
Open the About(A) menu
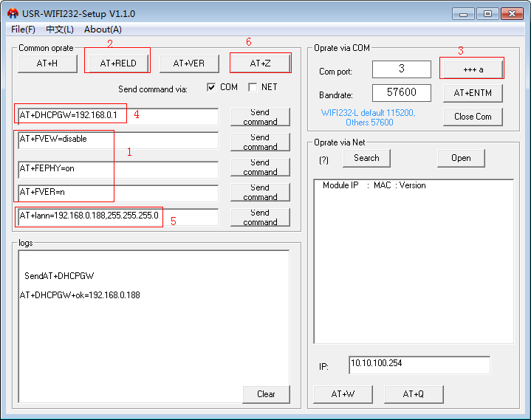(103, 30)
